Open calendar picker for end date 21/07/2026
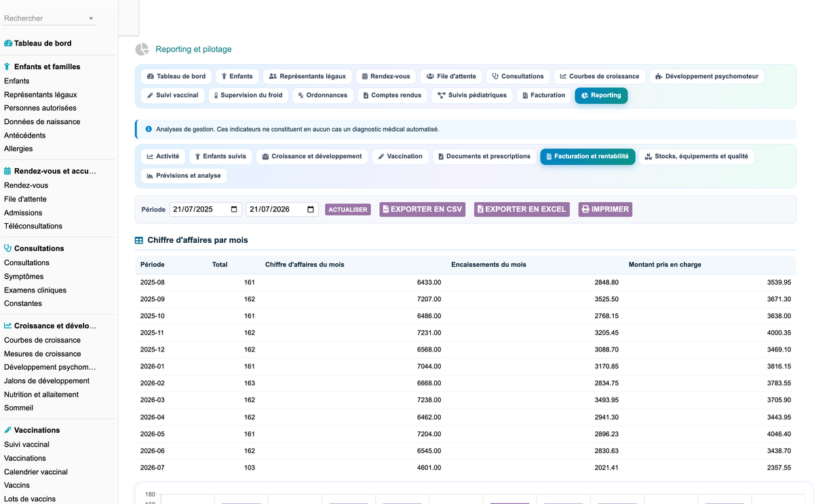Screen dimensions: 814x504 click(x=311, y=210)
